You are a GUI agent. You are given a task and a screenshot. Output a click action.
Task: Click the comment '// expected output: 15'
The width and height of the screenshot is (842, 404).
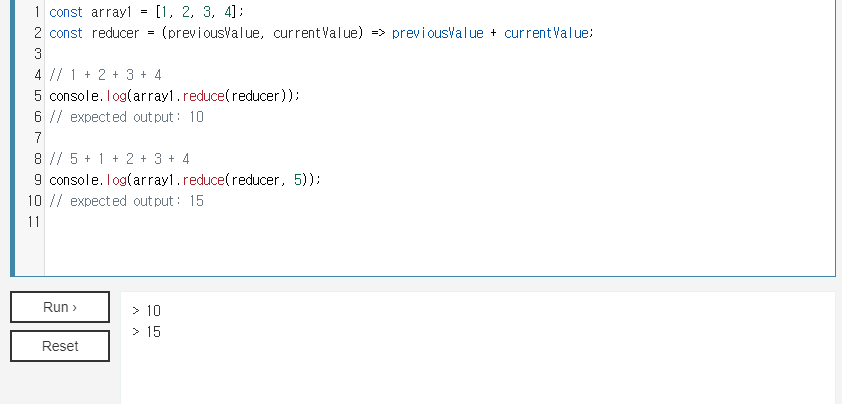tap(127, 201)
